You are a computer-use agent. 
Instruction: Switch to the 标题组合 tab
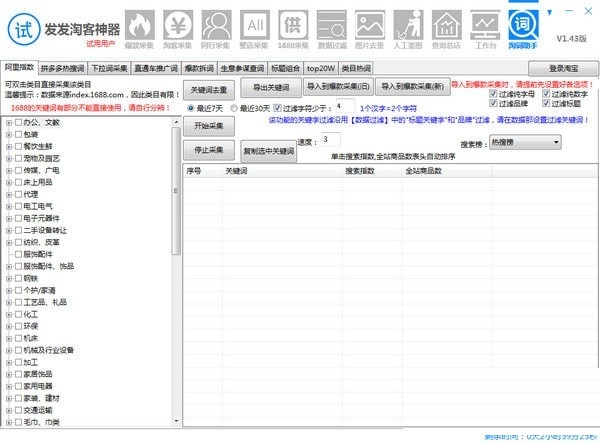[x=285, y=68]
